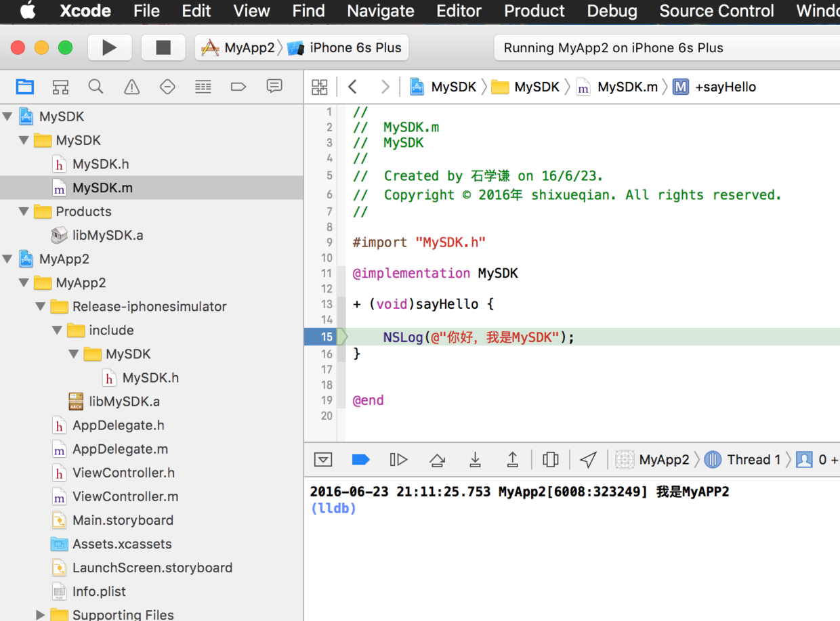Collapse the Release-iphonesimulator folder
The height and width of the screenshot is (621, 840).
tap(41, 307)
